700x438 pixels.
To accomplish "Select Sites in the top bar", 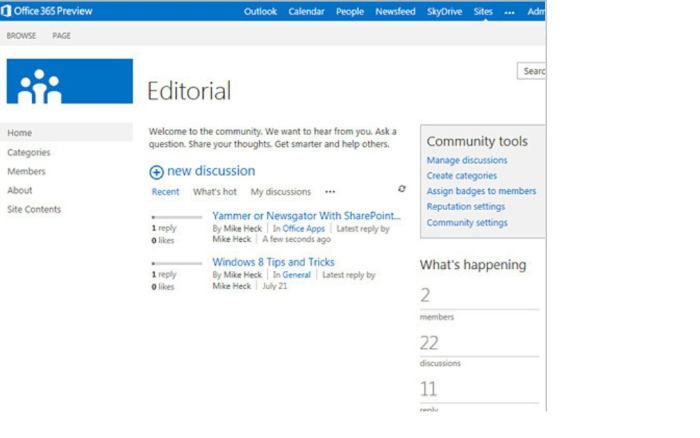I will point(483,12).
